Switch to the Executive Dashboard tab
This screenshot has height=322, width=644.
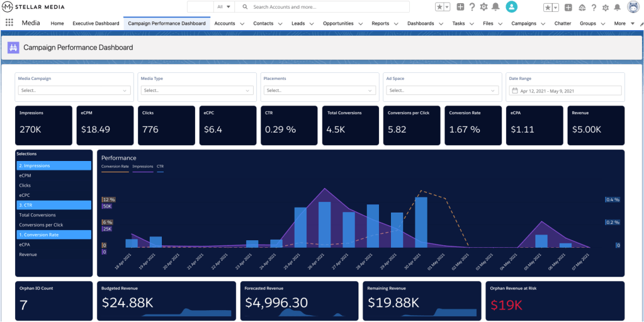point(96,23)
